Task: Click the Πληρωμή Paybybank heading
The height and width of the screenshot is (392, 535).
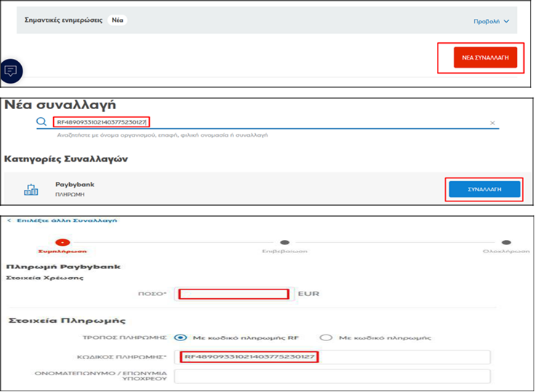Action: coord(63,267)
